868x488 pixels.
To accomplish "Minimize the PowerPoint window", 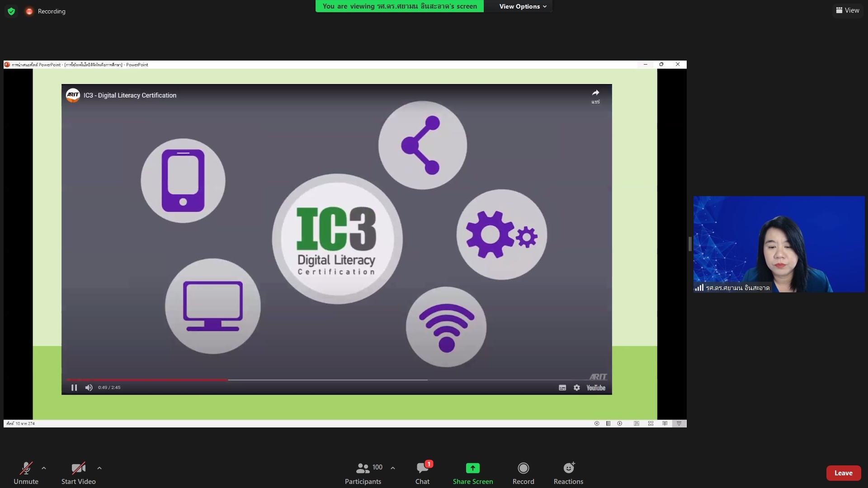I will click(x=645, y=65).
